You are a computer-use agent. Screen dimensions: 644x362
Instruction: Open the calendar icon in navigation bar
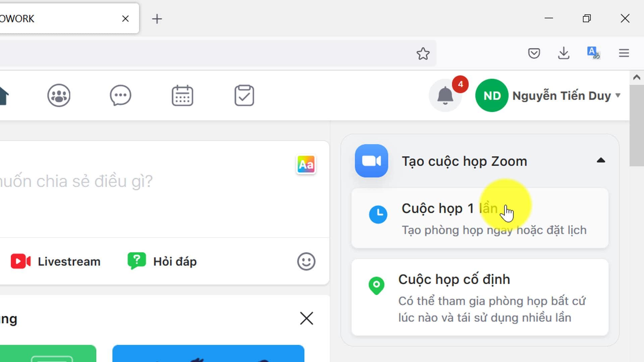(x=182, y=96)
